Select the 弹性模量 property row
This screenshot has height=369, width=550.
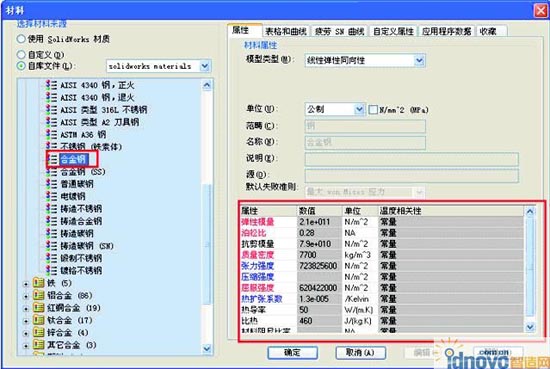pyautogui.click(x=382, y=222)
